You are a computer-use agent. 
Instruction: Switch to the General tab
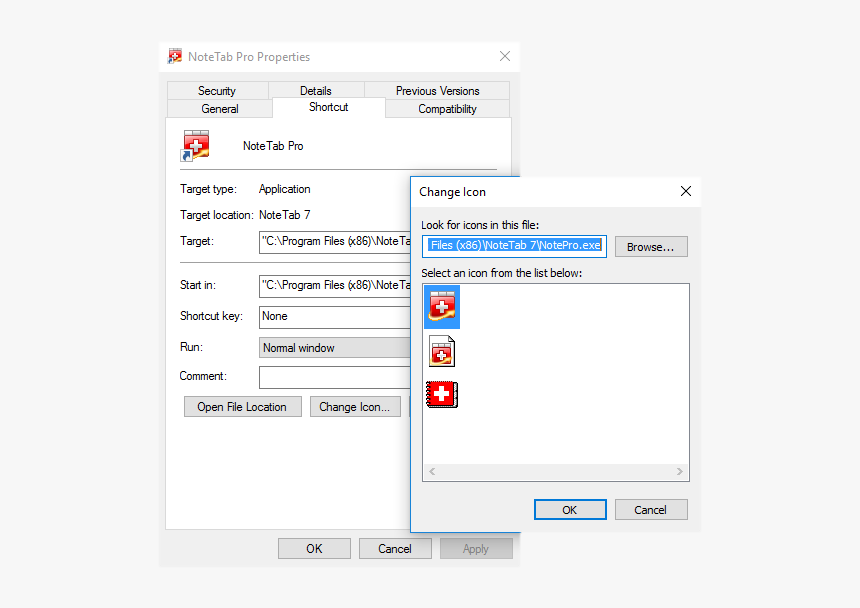pyautogui.click(x=219, y=109)
